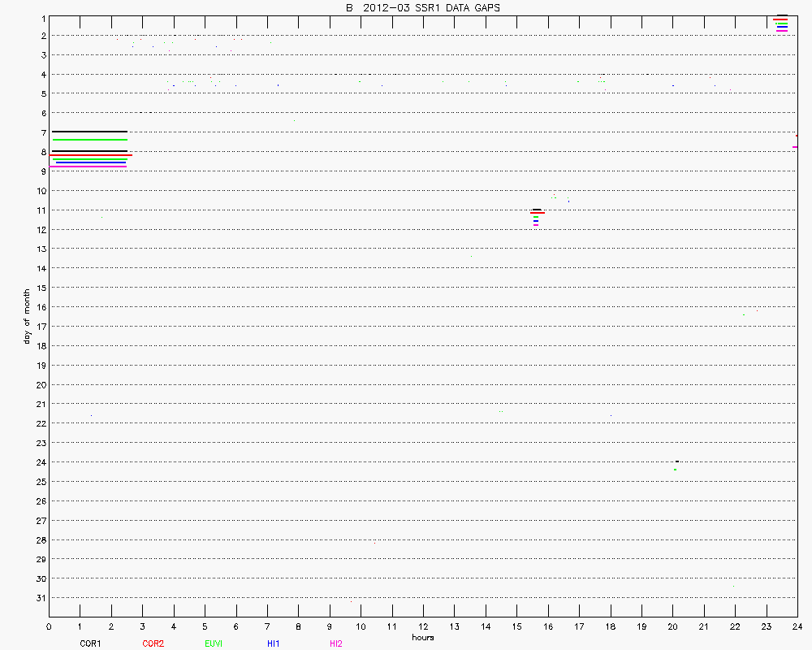Click the 'hours' x-axis label
This screenshot has height=650, width=812.
pyautogui.click(x=422, y=637)
